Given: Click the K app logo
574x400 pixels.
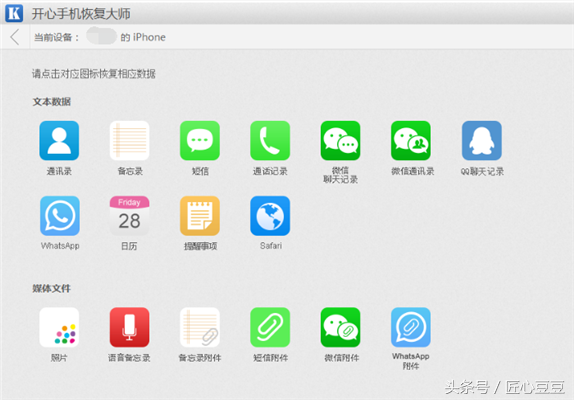Looking at the screenshot, I should tap(14, 13).
